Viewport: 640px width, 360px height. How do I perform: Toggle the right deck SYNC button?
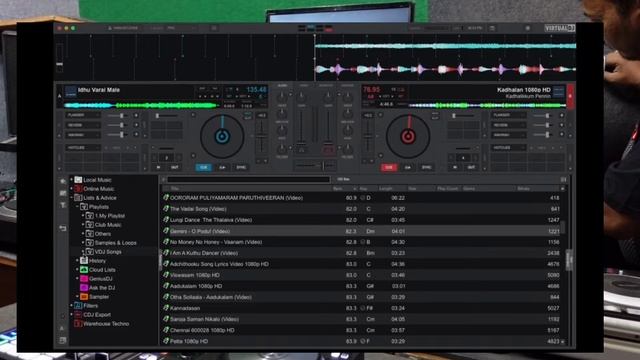pyautogui.click(x=427, y=167)
